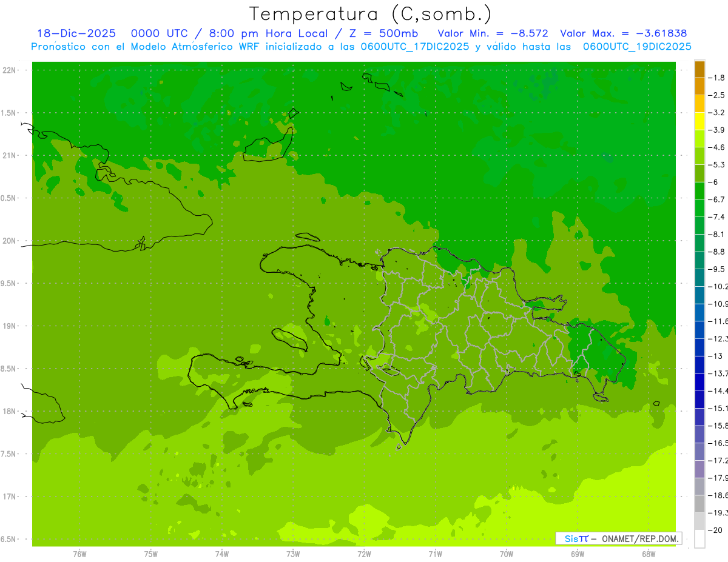Click the "75W" longitude label
Viewport: 728px width, 562px height.
(151, 554)
